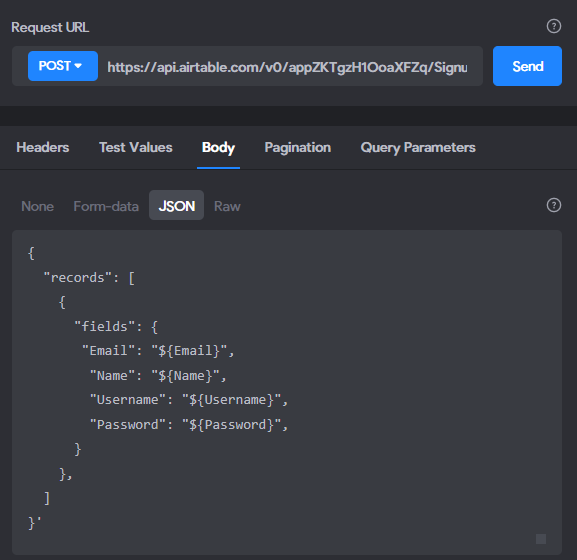
Task: Switch to the Test Values tab
Action: tap(136, 148)
